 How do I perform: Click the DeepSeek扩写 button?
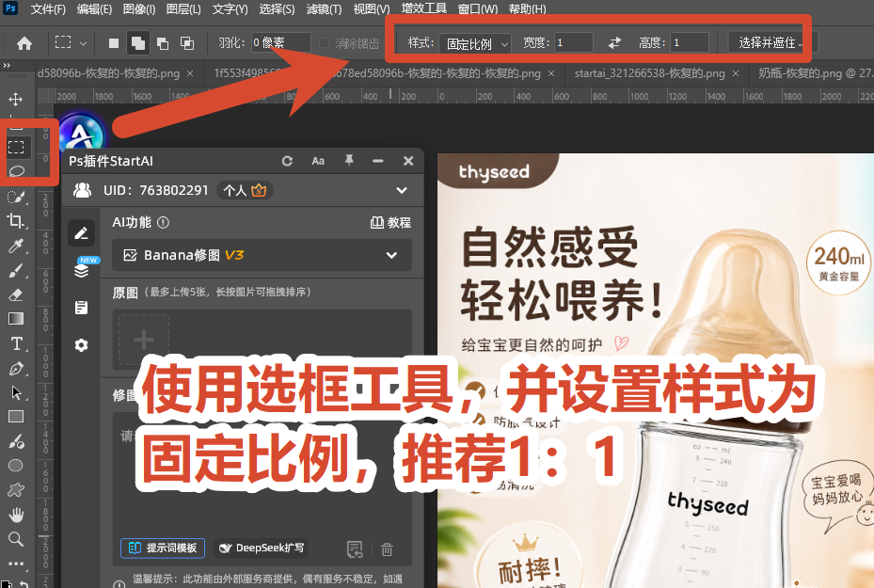pos(262,548)
